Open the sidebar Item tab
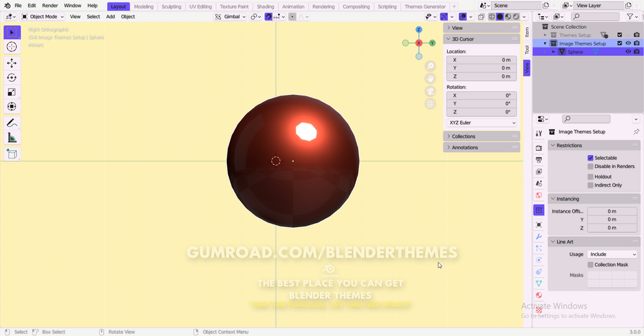Image resolution: width=644 pixels, height=336 pixels. point(527,32)
